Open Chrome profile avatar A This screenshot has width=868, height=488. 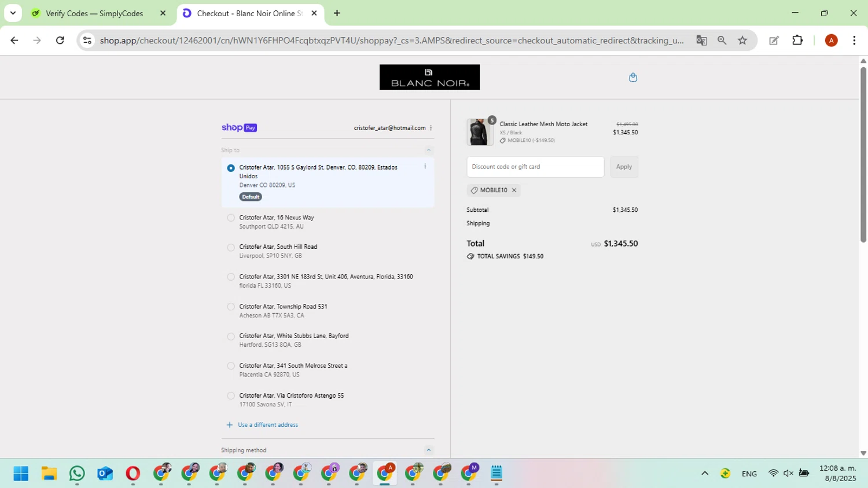[831, 41]
